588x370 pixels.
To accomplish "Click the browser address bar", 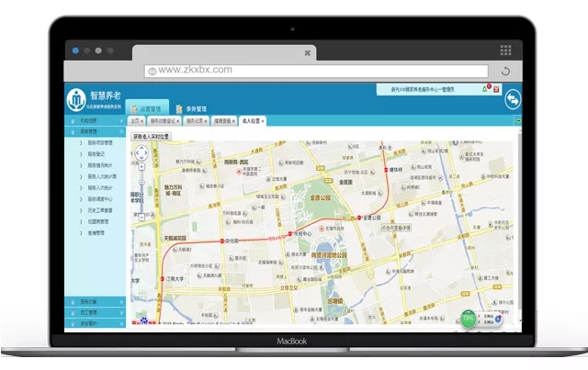I will 312,70.
